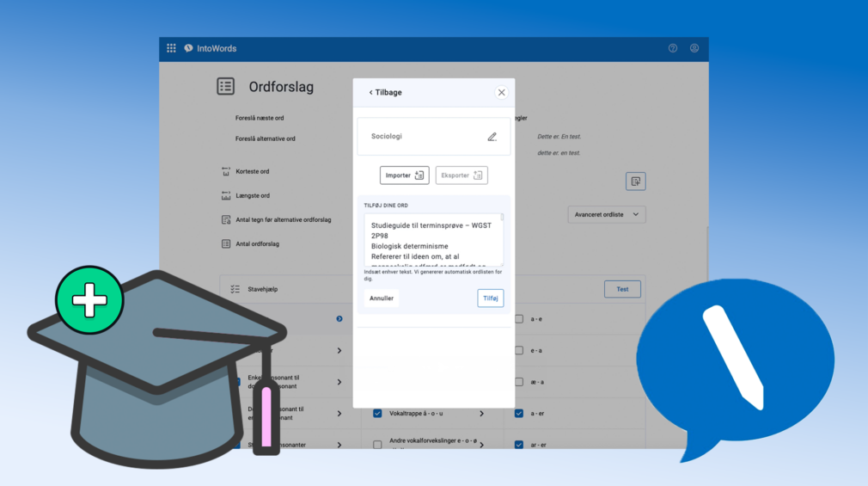
Task: Click the Stavehjælp heading text
Action: pyautogui.click(x=262, y=289)
